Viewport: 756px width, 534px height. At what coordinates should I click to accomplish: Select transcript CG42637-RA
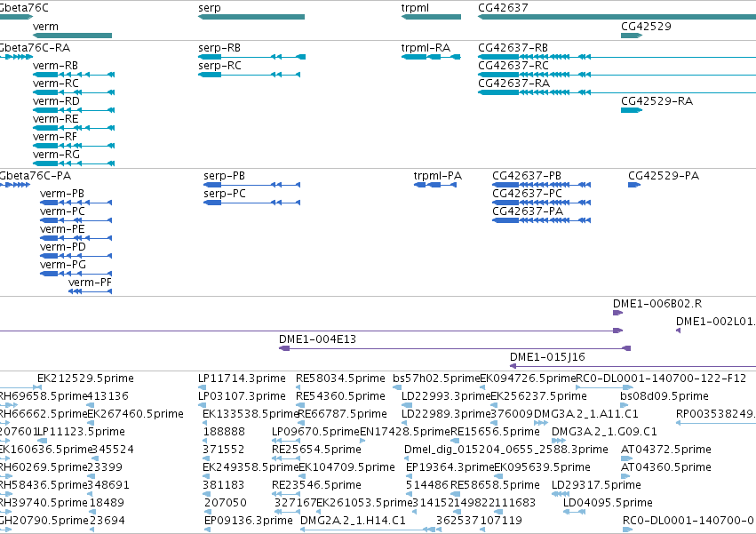click(x=617, y=92)
